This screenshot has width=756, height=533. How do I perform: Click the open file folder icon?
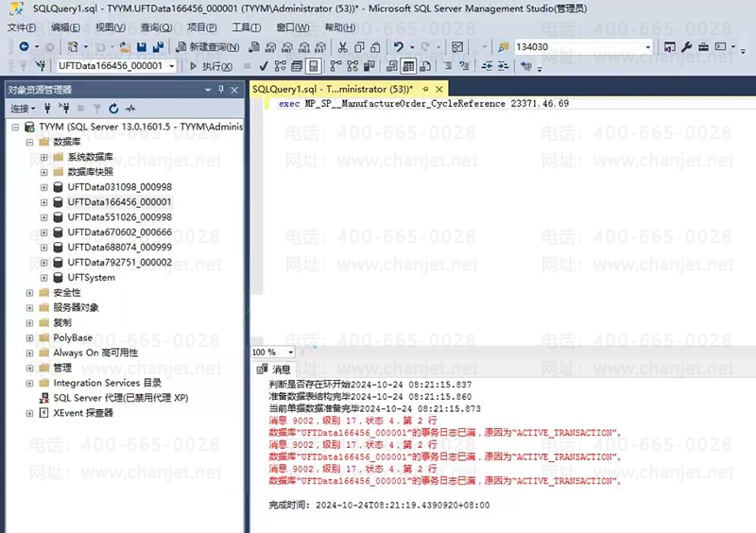(125, 47)
